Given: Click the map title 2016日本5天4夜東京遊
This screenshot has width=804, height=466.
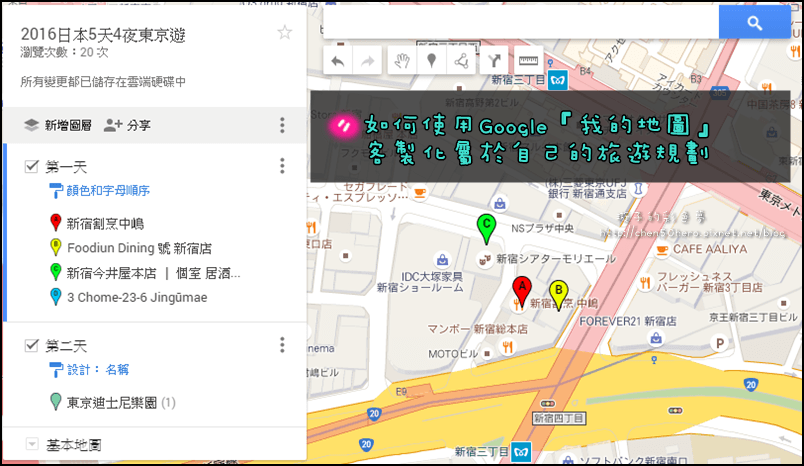Looking at the screenshot, I should (103, 35).
